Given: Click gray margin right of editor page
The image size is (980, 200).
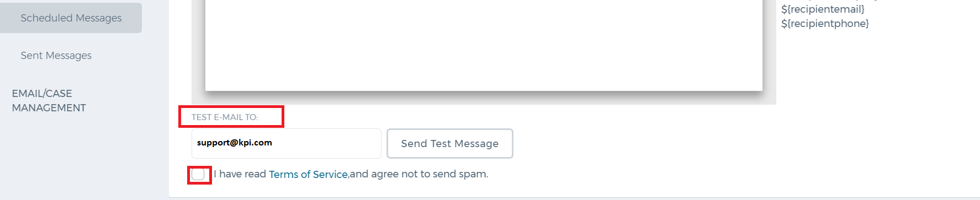Looking at the screenshot, I should [769, 50].
